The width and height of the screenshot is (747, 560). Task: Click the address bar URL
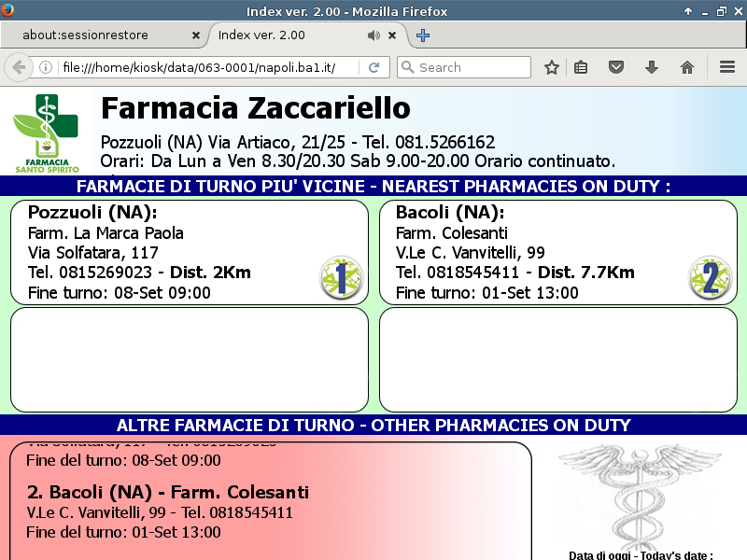click(x=205, y=67)
